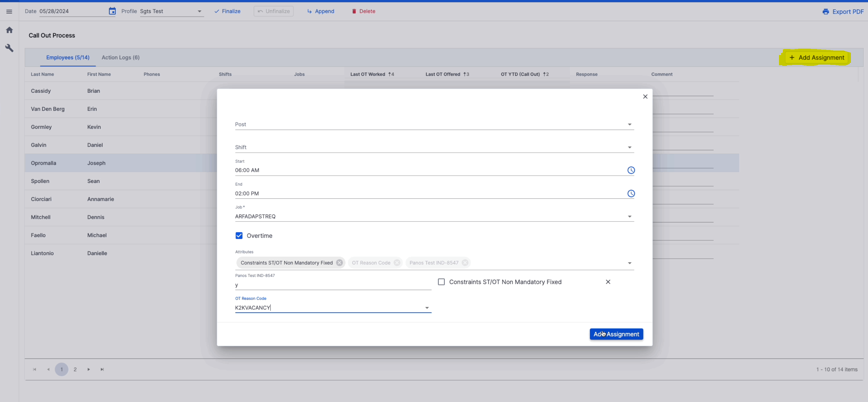Open the hamburger navigation menu
The height and width of the screenshot is (402, 868).
coord(9,11)
